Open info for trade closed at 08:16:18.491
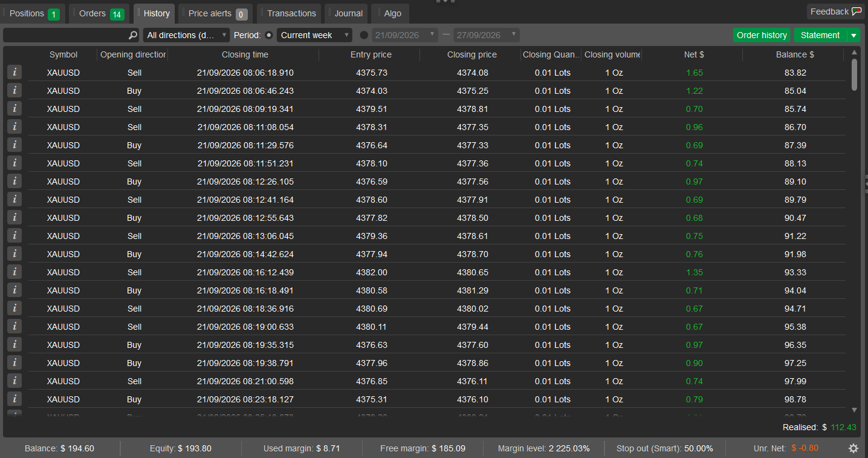The image size is (868, 458). pos(15,290)
